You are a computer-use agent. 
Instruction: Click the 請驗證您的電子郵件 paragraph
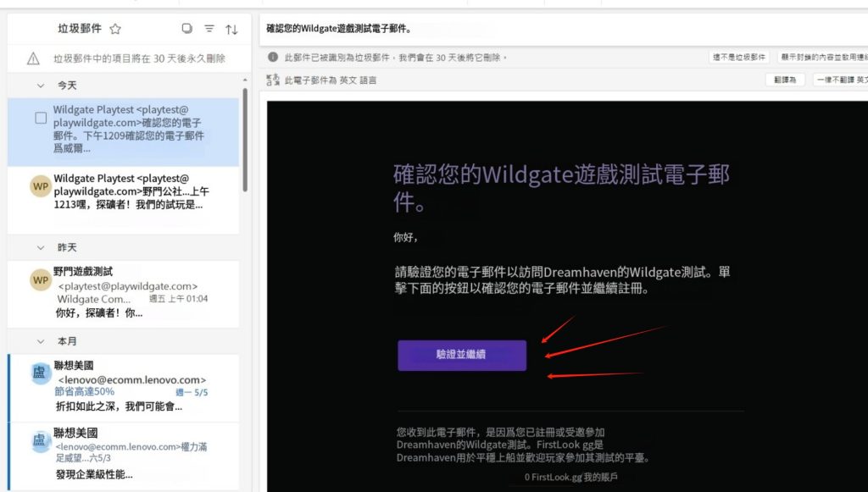563,280
